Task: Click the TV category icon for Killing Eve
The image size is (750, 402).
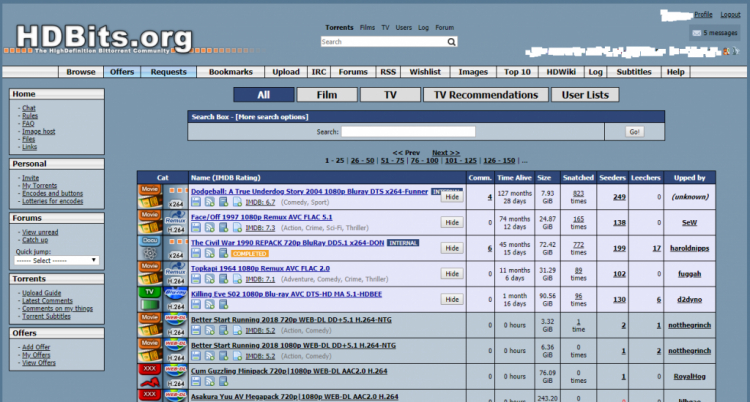Action: click(150, 299)
